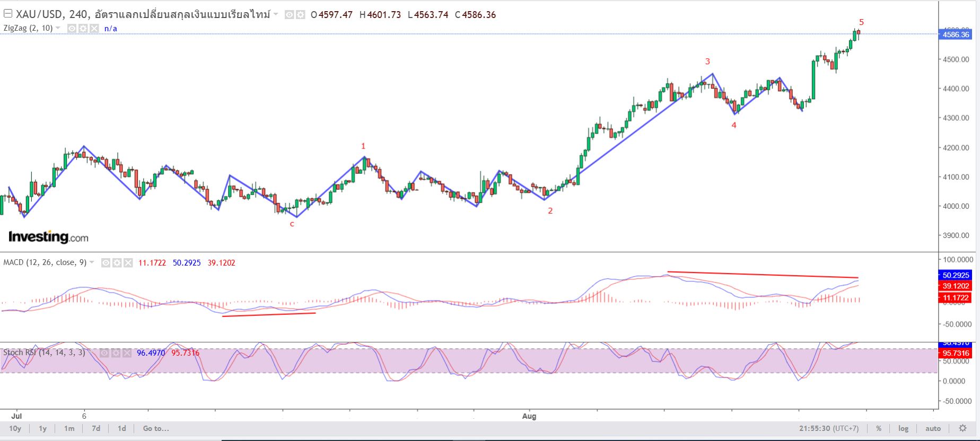Image resolution: width=980 pixels, height=441 pixels.
Task: Open chart properties gear in bottom bar
Action: click(x=962, y=428)
